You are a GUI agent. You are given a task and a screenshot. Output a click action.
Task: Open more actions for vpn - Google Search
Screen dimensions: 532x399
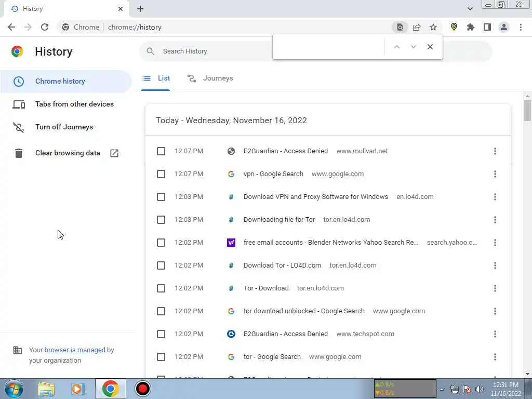[495, 174]
